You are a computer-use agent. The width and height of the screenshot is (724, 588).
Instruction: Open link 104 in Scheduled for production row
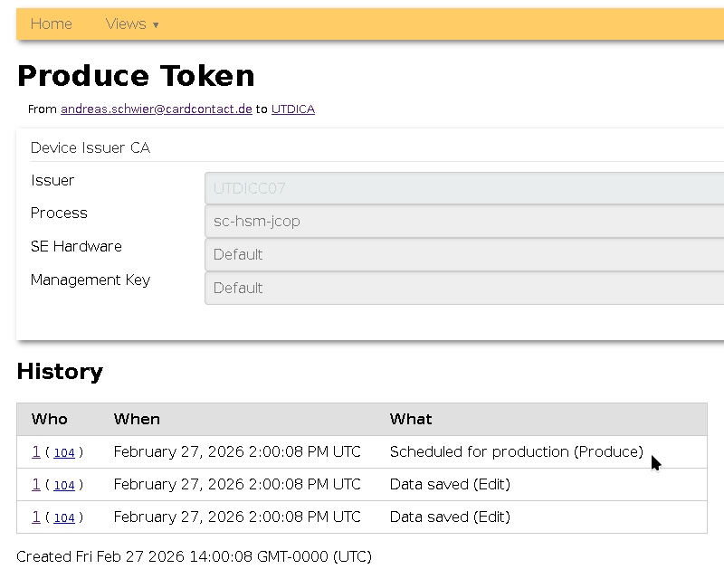pos(64,452)
